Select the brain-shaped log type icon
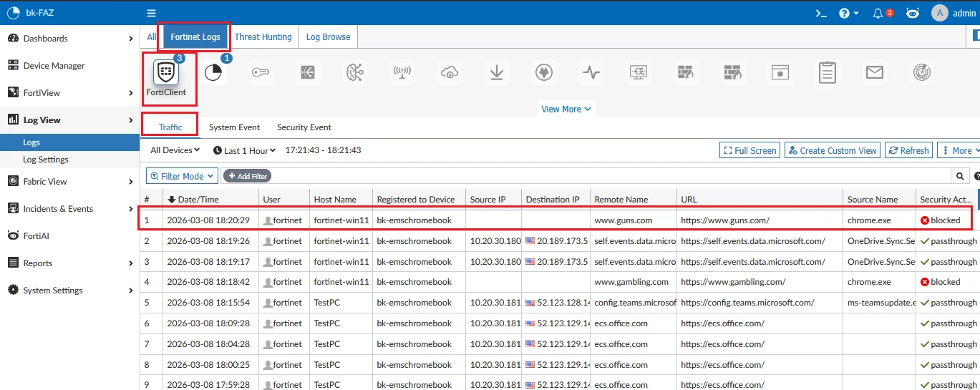Viewport: 980px width, 390px height. coord(355,72)
